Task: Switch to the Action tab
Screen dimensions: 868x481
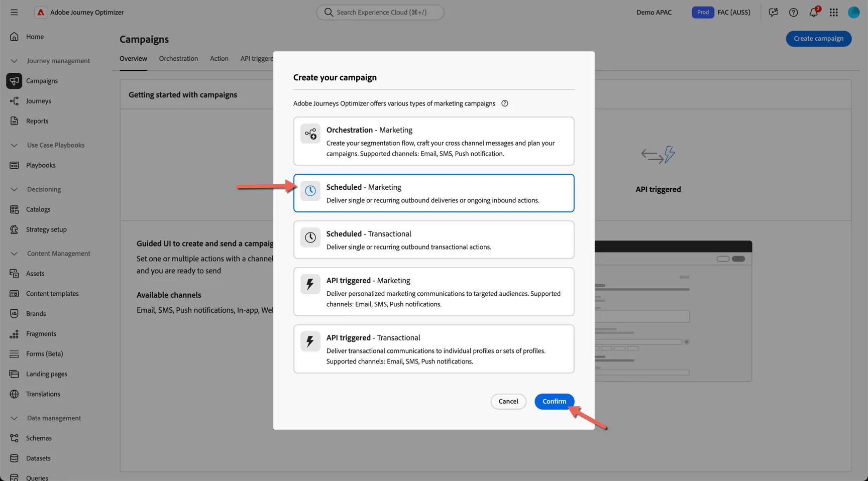Action: (x=219, y=59)
